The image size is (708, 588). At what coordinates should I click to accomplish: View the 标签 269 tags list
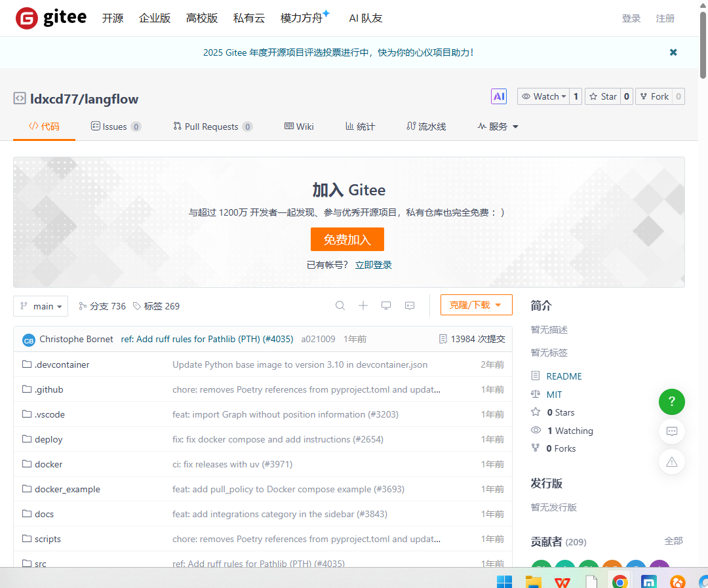point(156,306)
